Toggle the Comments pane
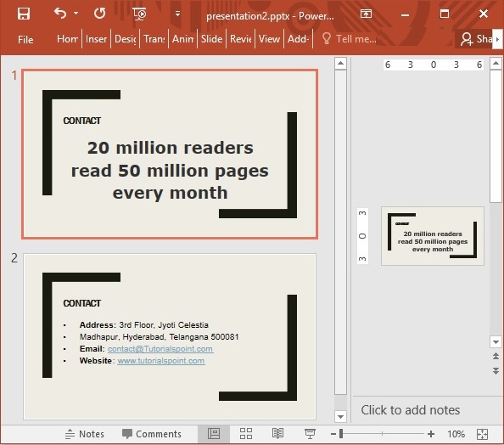 pyautogui.click(x=152, y=434)
